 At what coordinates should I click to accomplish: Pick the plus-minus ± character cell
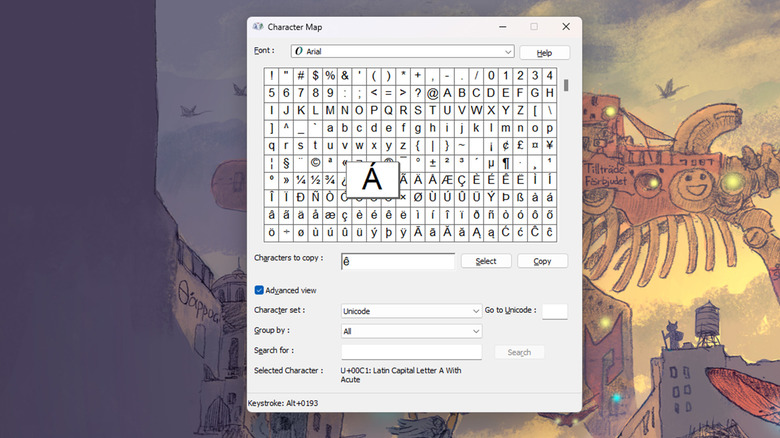point(432,163)
